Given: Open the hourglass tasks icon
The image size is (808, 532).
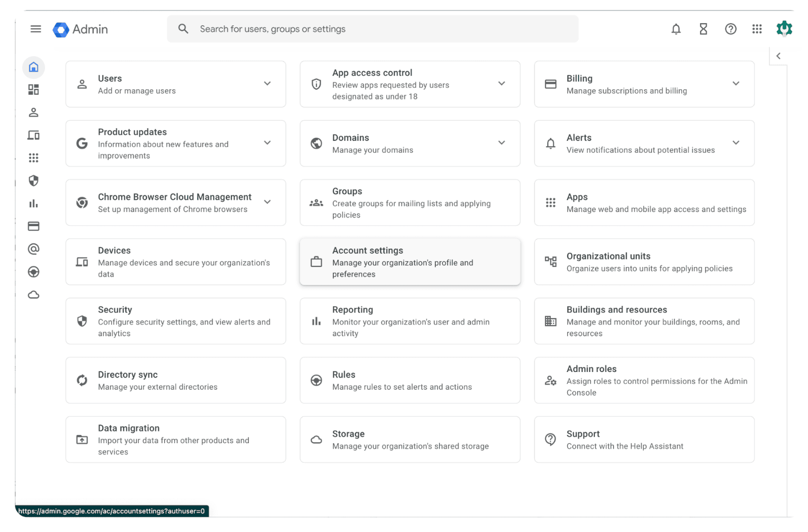Looking at the screenshot, I should pyautogui.click(x=703, y=29).
